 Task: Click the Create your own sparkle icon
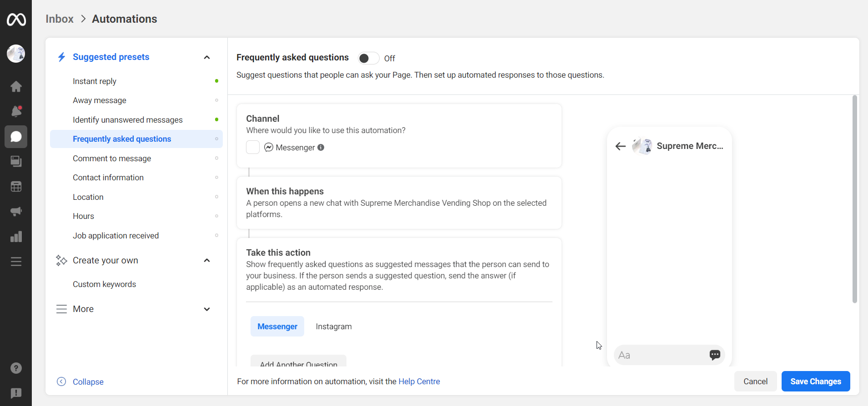coord(61,260)
